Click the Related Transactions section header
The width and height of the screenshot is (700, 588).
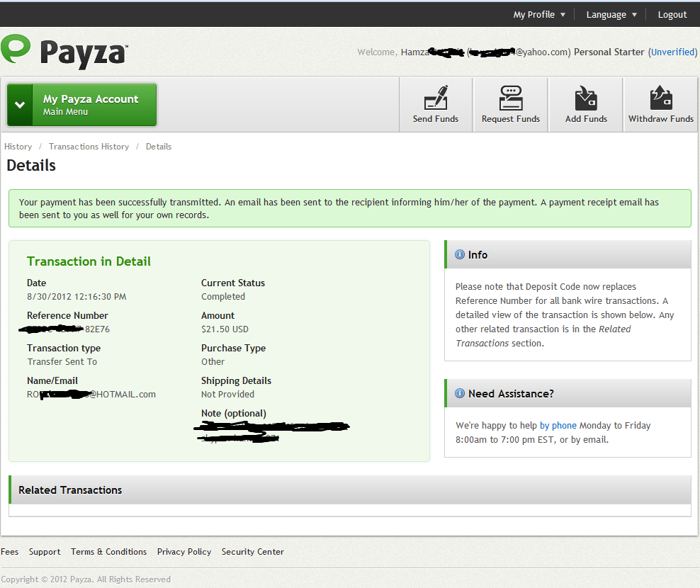350,490
